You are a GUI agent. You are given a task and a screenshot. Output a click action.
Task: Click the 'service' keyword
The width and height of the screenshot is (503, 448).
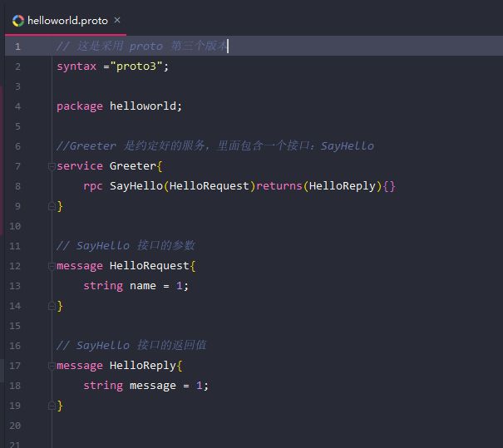point(80,166)
